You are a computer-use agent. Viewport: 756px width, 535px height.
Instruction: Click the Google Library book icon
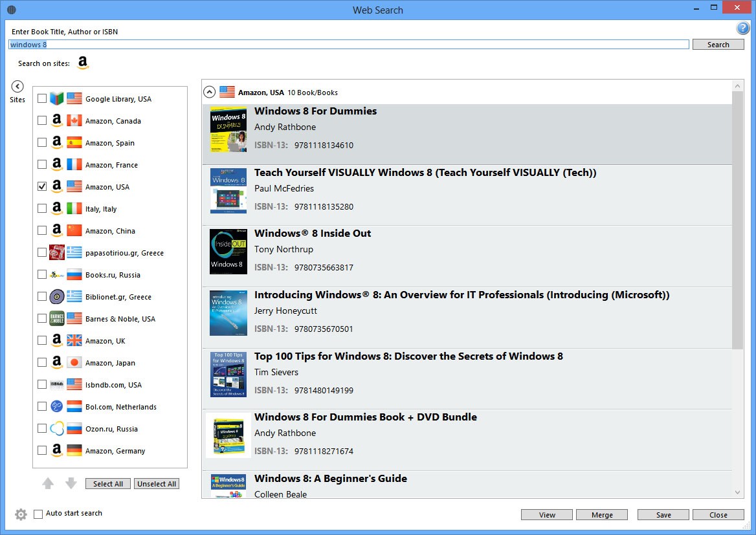tap(57, 99)
